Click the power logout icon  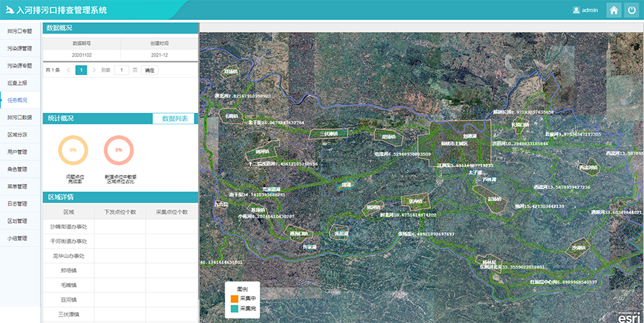[632, 10]
